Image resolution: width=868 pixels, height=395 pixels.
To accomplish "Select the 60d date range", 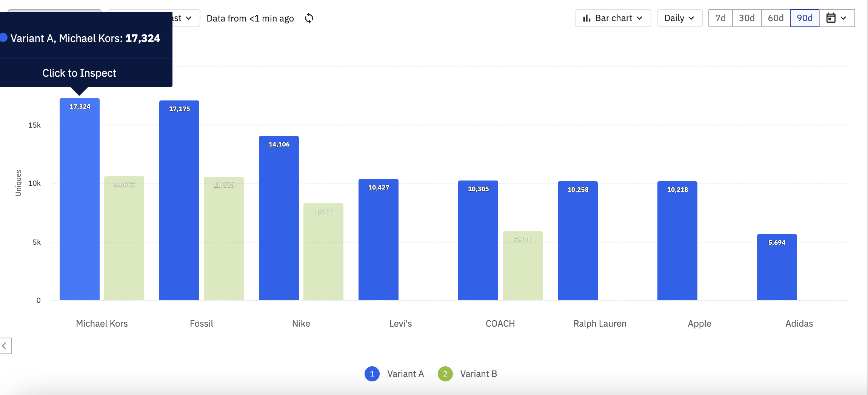I will coord(776,18).
